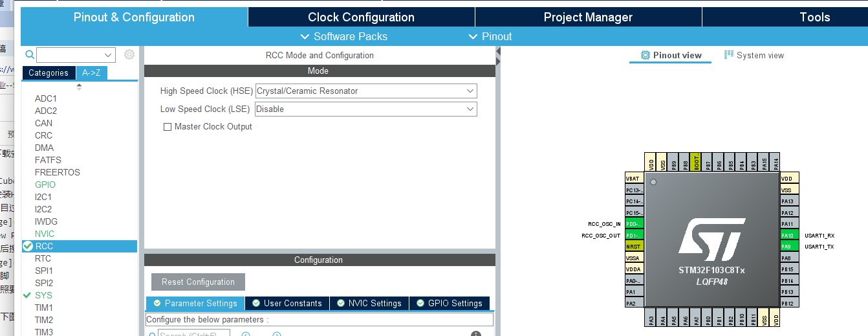Screen dimensions: 868x336
Task: Select pin PA11 on the chip
Action: (790, 224)
